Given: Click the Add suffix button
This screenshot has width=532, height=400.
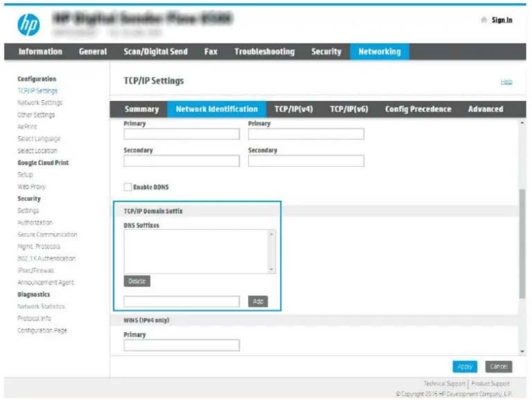Looking at the screenshot, I should point(258,301).
